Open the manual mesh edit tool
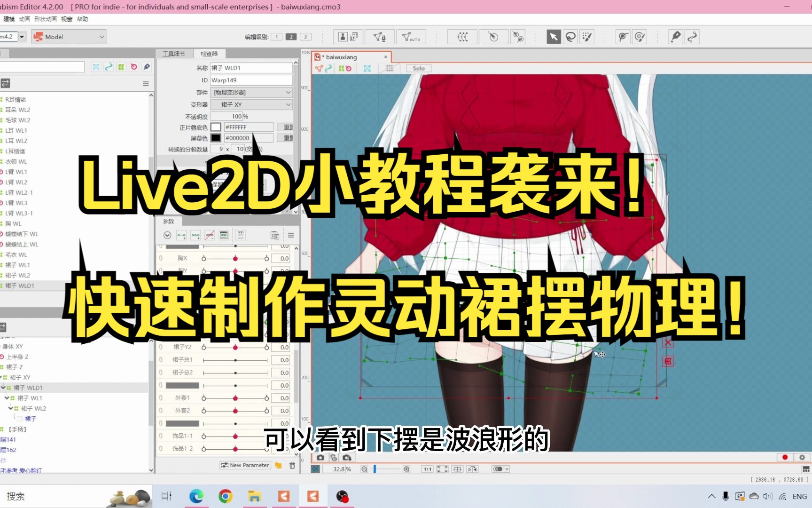This screenshot has width=812, height=508. (379, 37)
